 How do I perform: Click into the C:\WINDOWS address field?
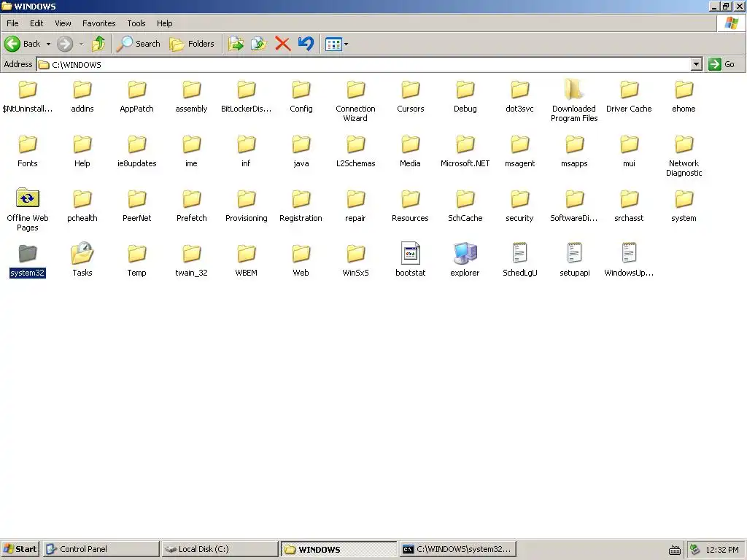click(x=365, y=64)
